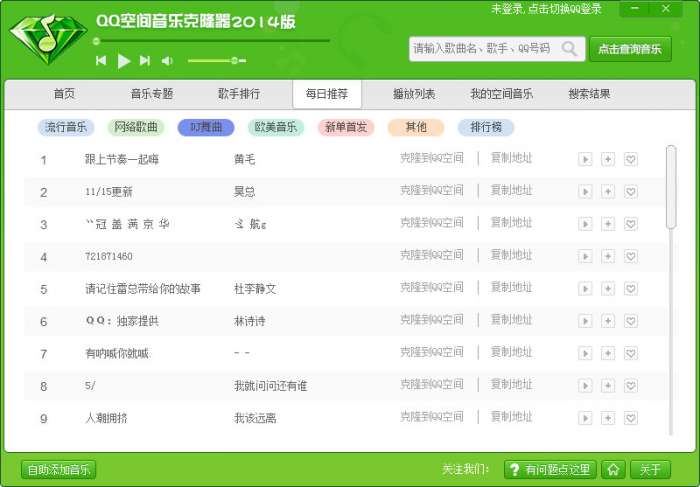Add 11/15更新 to playlist
The height and width of the screenshot is (487, 700).
tap(608, 192)
